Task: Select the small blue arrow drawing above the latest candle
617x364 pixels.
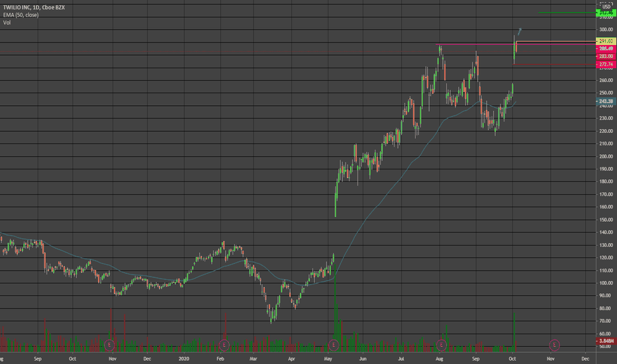Action: coord(520,30)
